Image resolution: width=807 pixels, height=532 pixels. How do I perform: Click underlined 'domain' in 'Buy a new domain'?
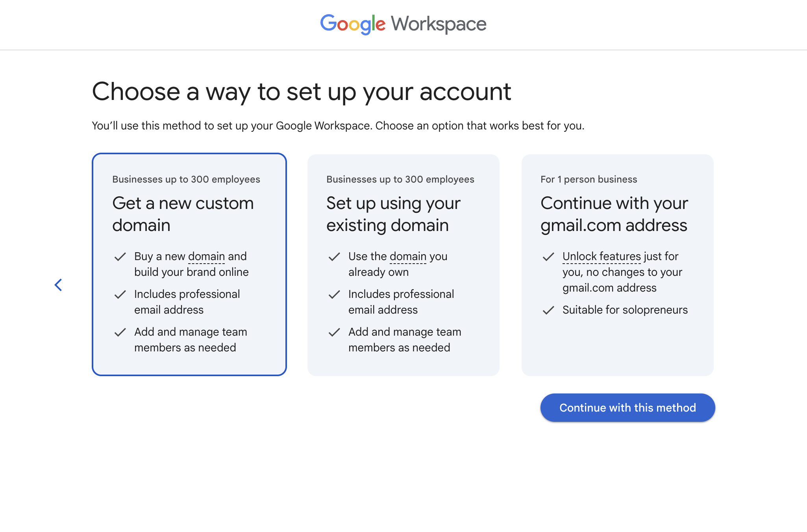pyautogui.click(x=206, y=257)
